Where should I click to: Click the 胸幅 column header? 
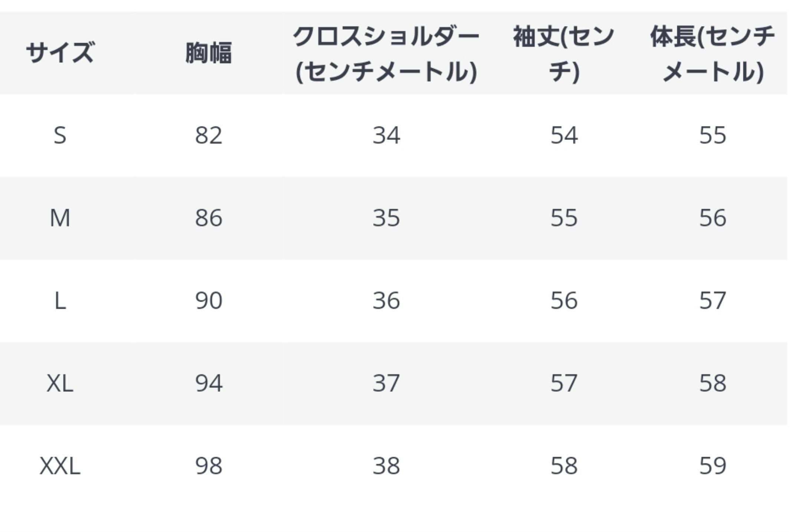pos(208,53)
